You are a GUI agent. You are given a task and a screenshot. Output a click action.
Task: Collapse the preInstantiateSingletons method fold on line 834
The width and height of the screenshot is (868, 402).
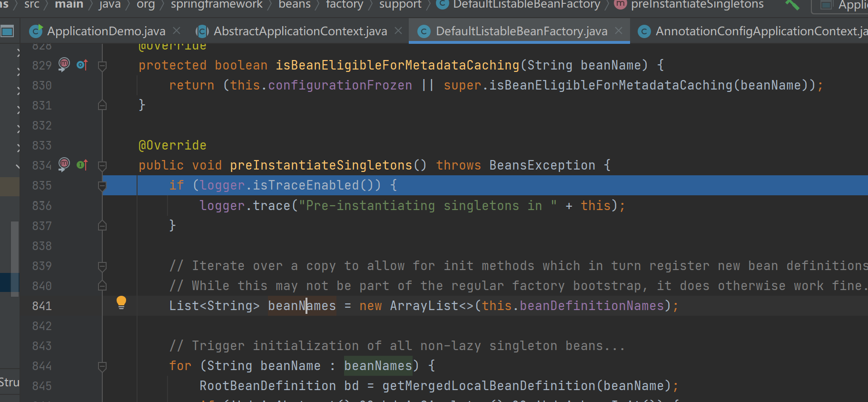tap(102, 166)
